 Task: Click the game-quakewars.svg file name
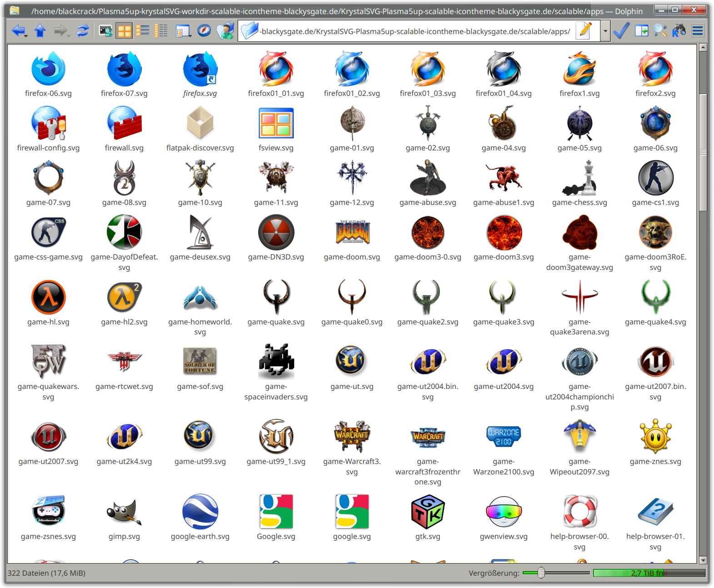click(x=48, y=392)
